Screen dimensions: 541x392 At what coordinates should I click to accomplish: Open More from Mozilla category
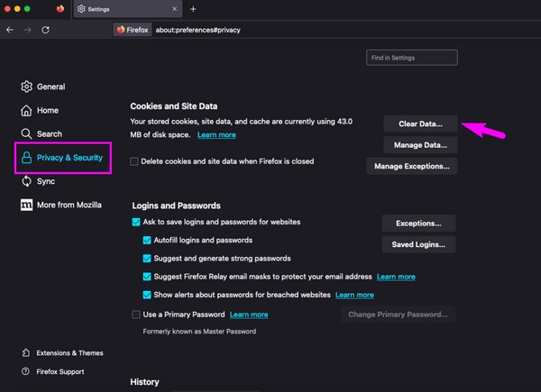tap(61, 205)
